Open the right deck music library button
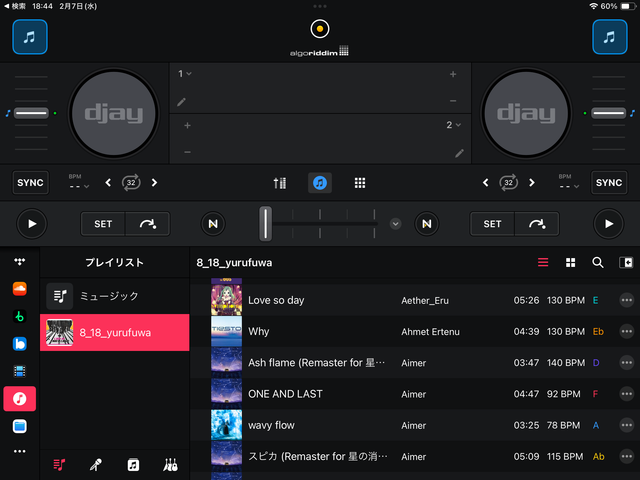This screenshot has height=480, width=640. (610, 37)
